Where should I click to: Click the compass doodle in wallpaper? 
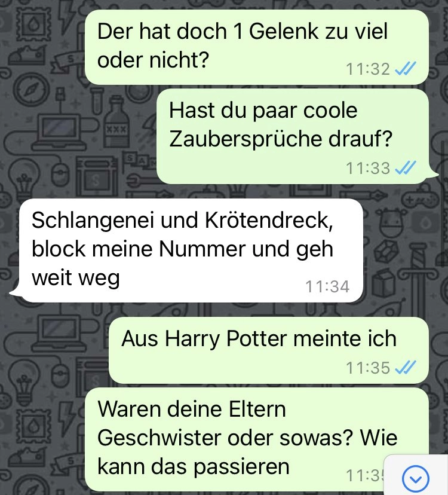coord(30,89)
